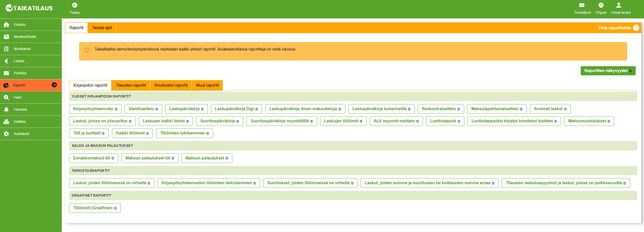
Task: Open Tiedotteet envelope icon
Action: click(x=582, y=5)
